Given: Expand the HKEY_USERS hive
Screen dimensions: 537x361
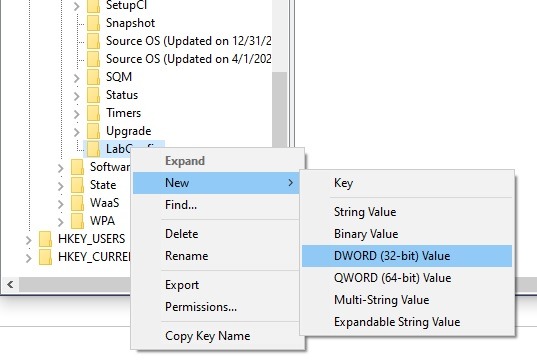Looking at the screenshot, I should tap(28, 240).
